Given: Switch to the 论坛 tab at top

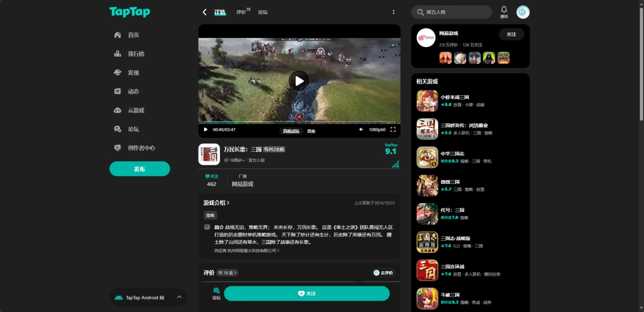Looking at the screenshot, I should click(x=263, y=12).
